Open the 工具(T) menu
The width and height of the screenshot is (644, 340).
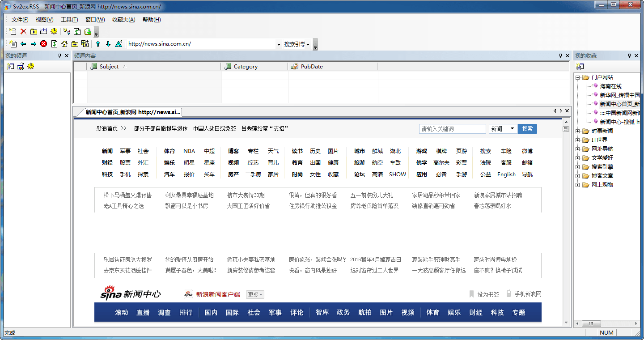(69, 20)
